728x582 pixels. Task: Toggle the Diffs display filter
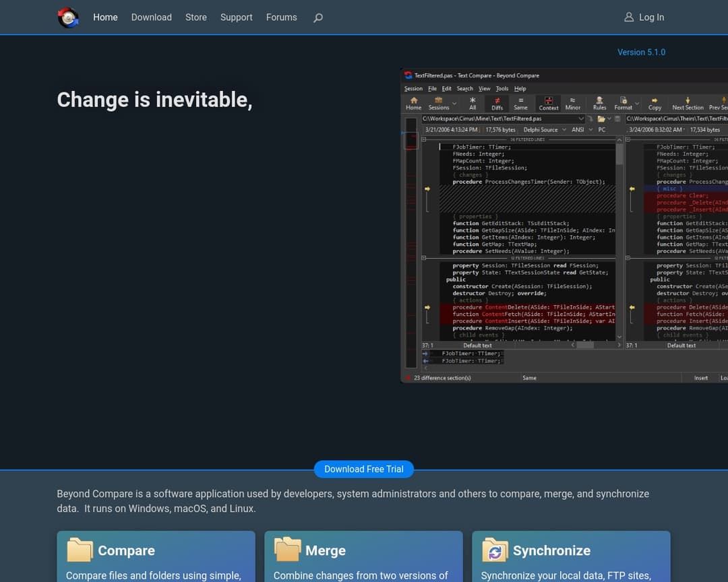click(x=497, y=104)
